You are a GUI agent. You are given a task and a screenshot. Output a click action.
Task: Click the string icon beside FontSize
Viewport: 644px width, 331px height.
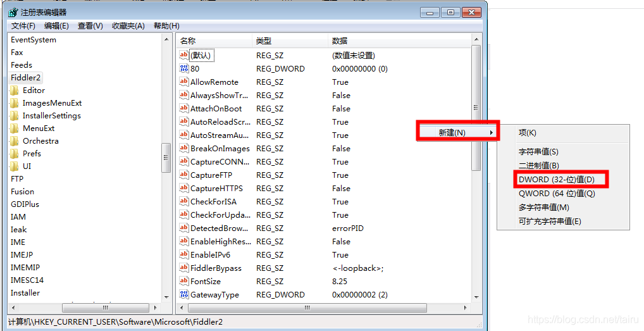[183, 281]
